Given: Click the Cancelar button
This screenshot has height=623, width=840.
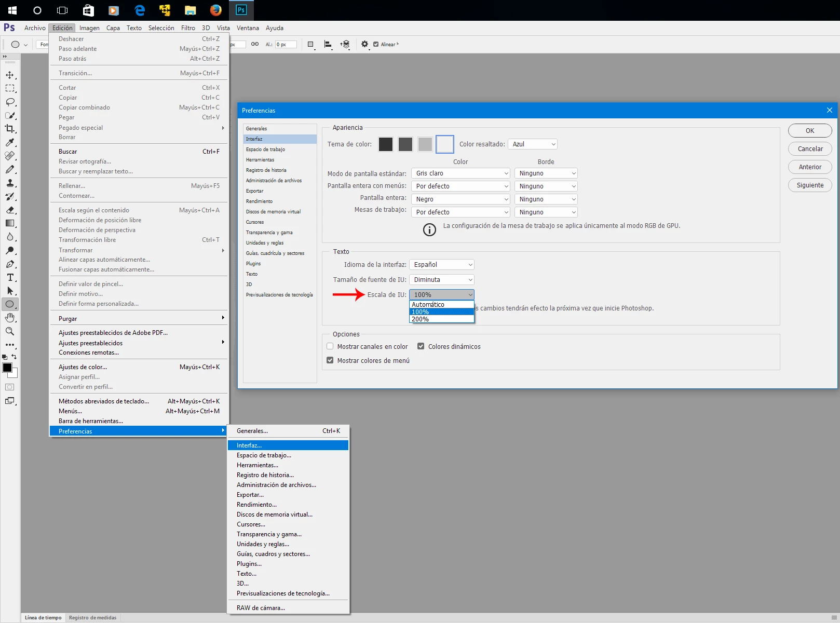Looking at the screenshot, I should [810, 149].
